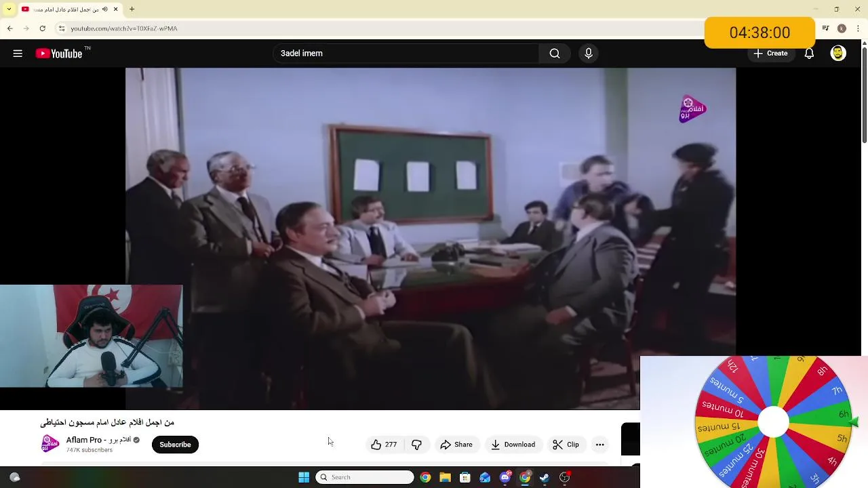Click the '12h' wheel segment
The image size is (868, 488).
[734, 366]
